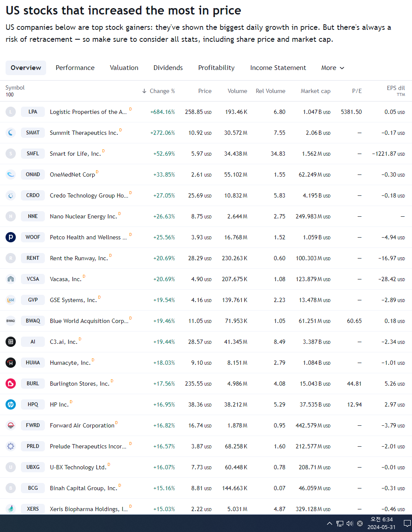Click the Rent the Runway logo icon
This screenshot has height=532, width=412.
point(11,258)
